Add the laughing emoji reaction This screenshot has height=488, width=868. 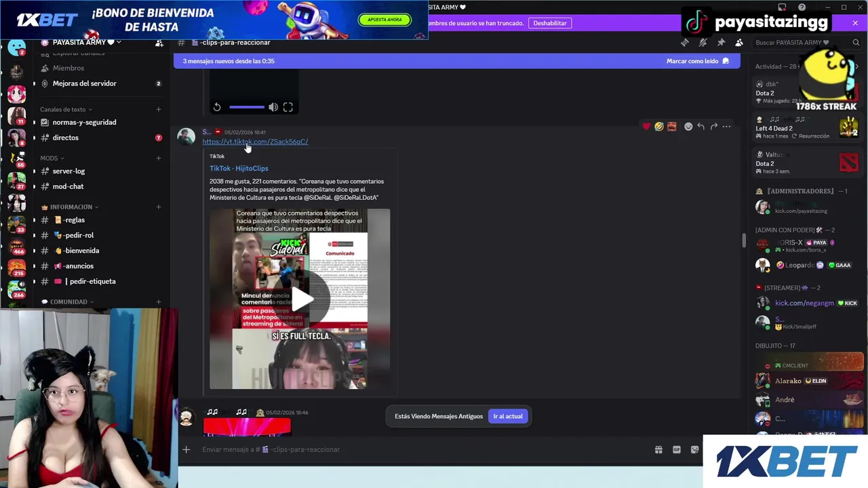(658, 126)
